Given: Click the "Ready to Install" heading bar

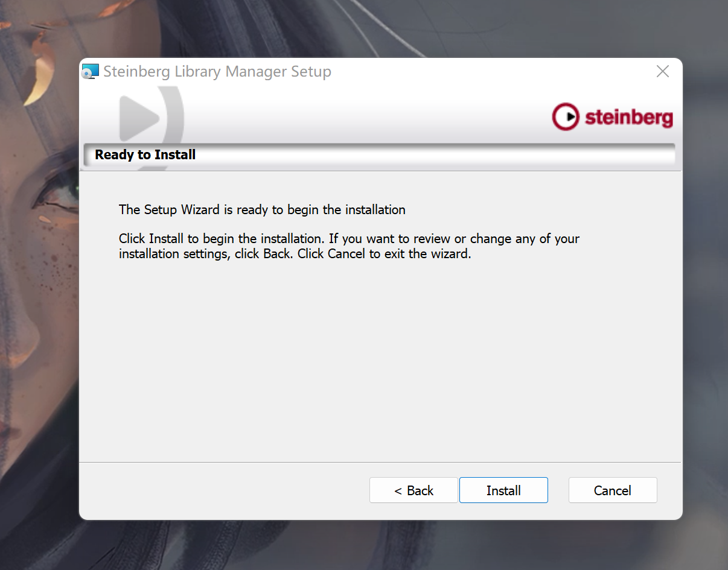Looking at the screenshot, I should (x=379, y=154).
